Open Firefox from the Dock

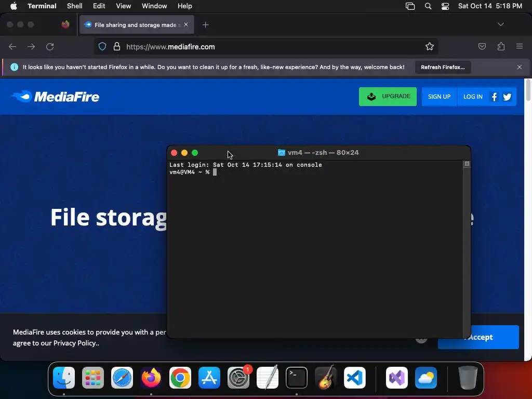tap(151, 378)
